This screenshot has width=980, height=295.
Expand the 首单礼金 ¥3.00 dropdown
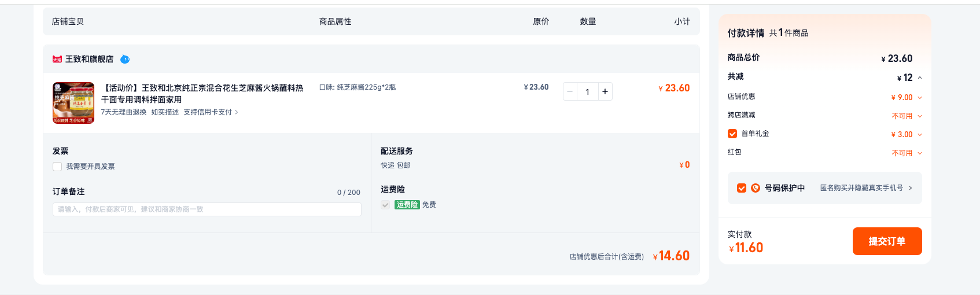pyautogui.click(x=920, y=135)
